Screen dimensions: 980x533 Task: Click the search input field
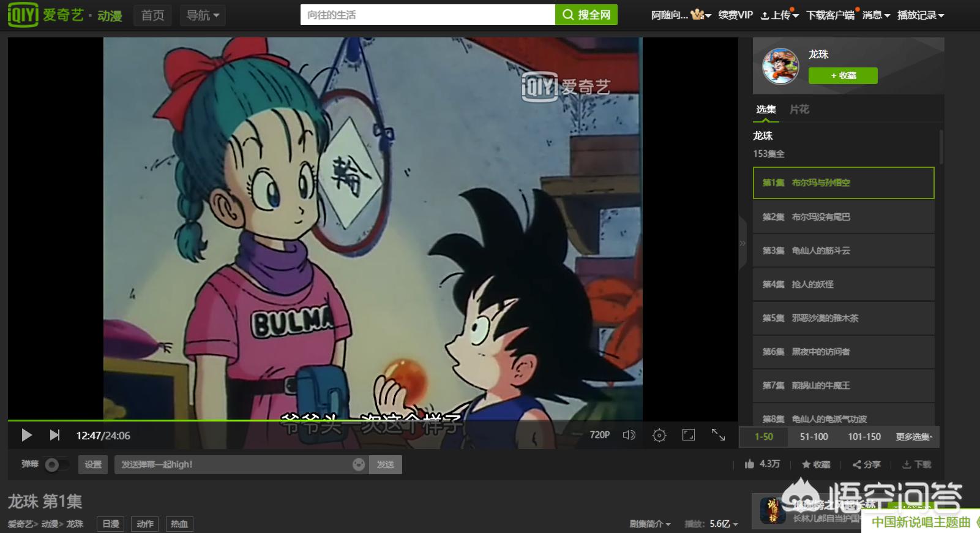coord(428,15)
